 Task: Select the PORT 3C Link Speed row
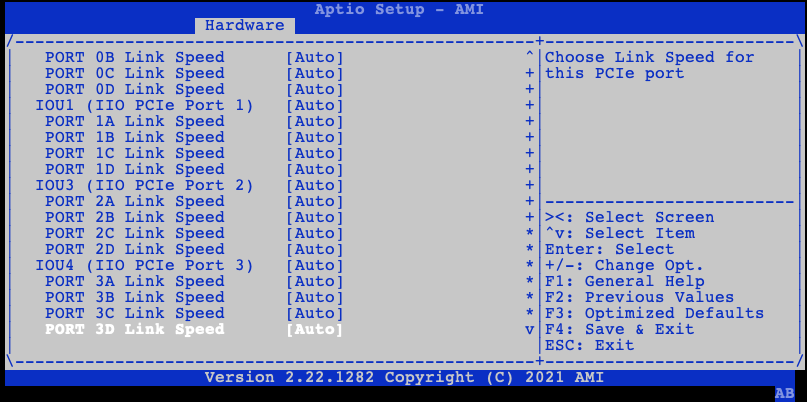click(x=194, y=313)
